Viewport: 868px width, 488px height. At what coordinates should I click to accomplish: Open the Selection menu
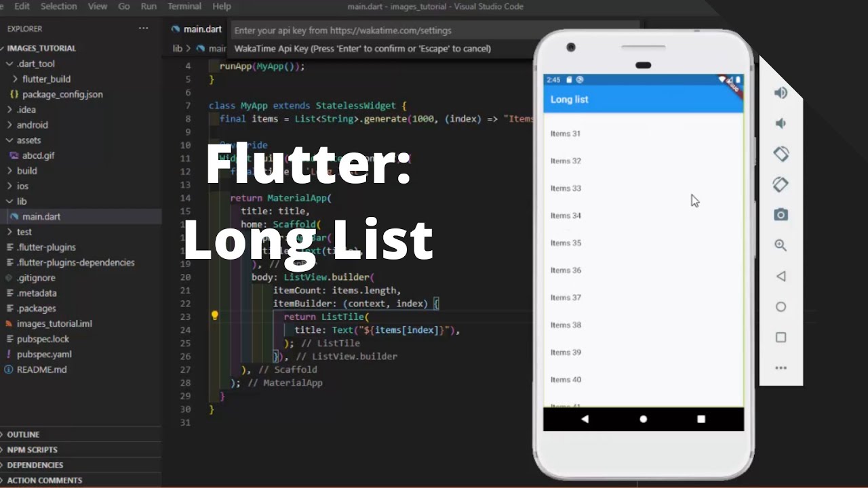[58, 6]
